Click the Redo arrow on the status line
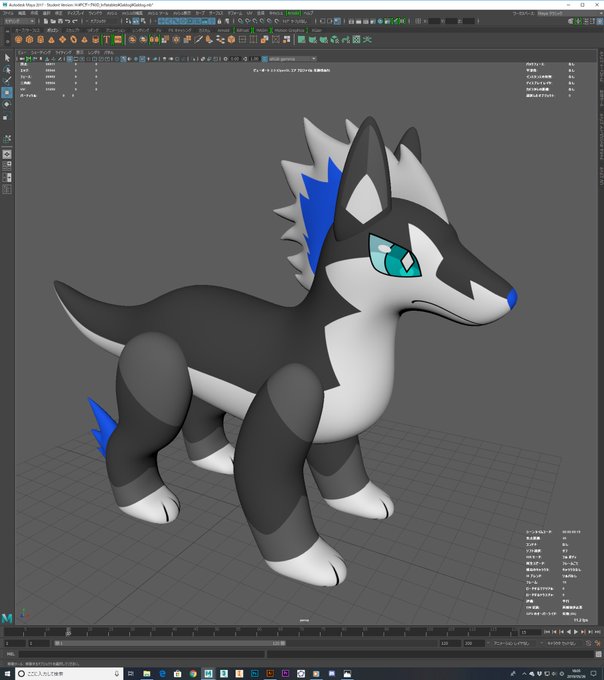This screenshot has height=680, width=604. [x=75, y=21]
